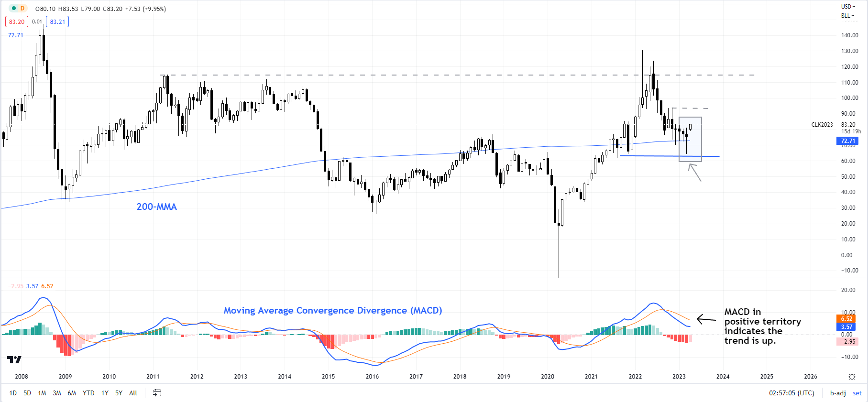Click the 72.71 blue price axis tag
Viewport: 868px width, 402px height.
(x=848, y=141)
